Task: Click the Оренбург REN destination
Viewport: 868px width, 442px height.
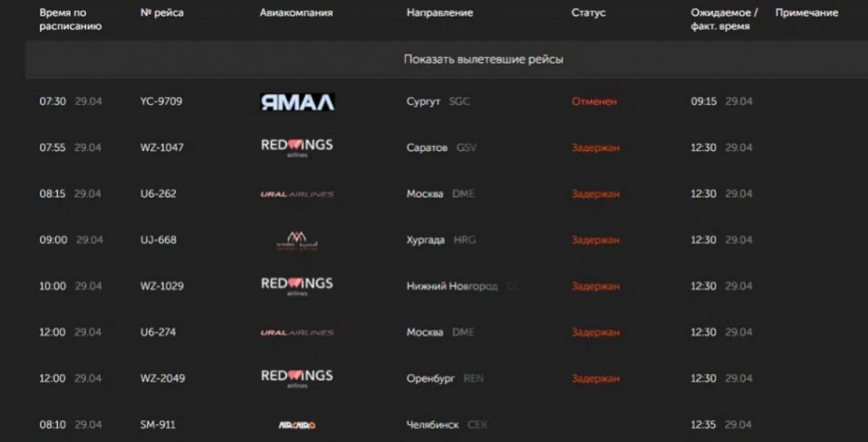Action: point(444,378)
